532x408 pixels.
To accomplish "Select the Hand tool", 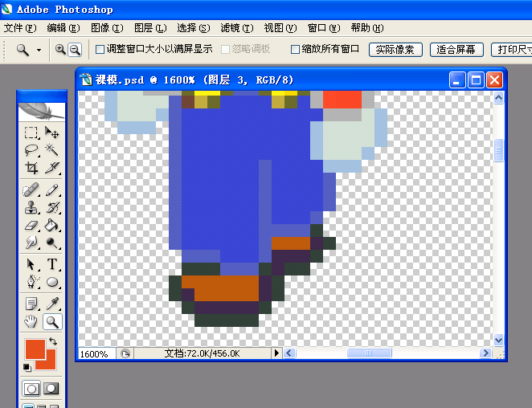I will pos(31,321).
